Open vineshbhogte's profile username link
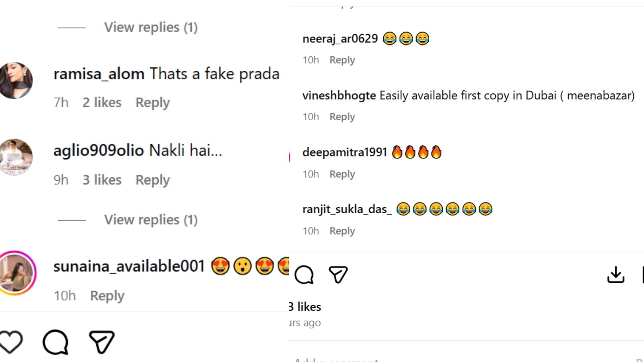Image resolution: width=644 pixels, height=362 pixels. [x=339, y=96]
